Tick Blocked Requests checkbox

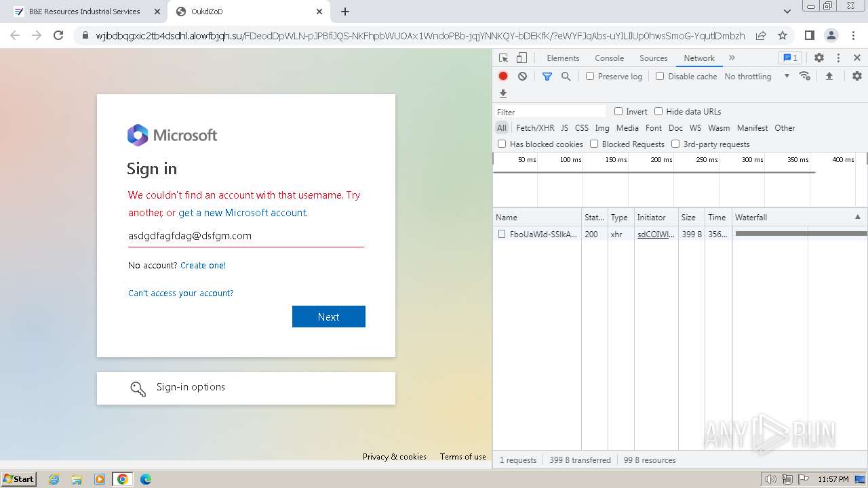point(594,144)
